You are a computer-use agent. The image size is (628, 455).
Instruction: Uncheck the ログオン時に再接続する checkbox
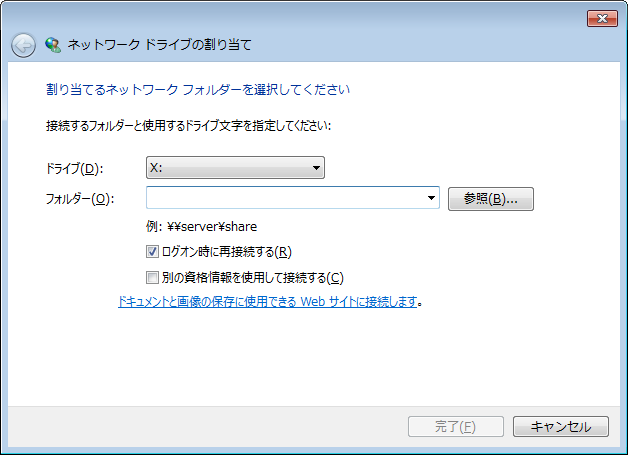(153, 252)
